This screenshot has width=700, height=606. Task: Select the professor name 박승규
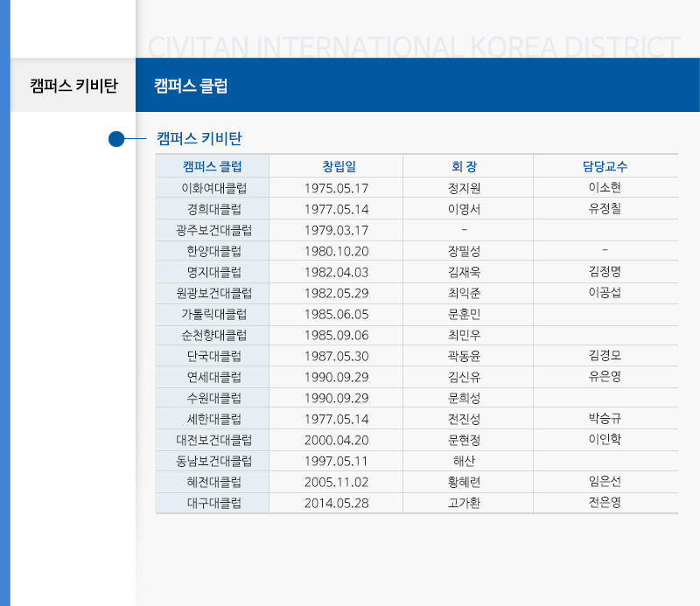[x=605, y=418]
